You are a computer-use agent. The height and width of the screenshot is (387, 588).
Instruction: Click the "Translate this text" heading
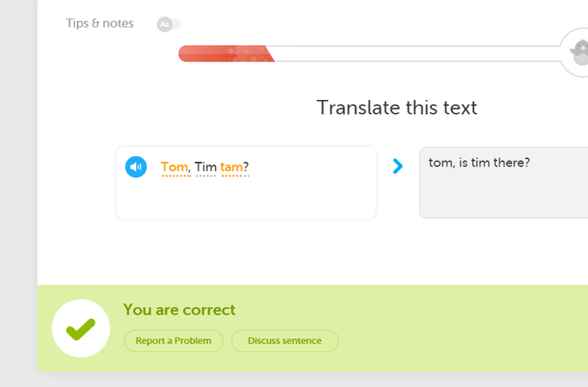pos(397,108)
